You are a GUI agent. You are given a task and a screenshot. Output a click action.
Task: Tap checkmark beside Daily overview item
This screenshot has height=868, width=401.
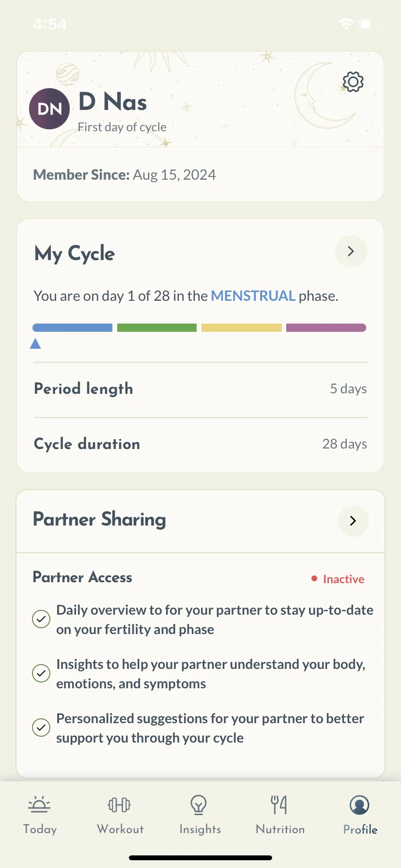41,619
